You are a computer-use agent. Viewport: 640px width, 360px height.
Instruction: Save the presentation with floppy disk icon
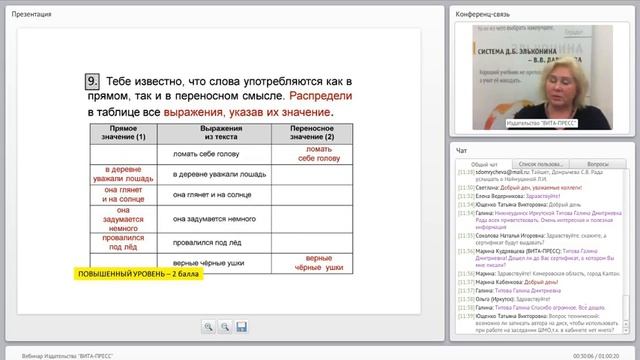click(242, 327)
